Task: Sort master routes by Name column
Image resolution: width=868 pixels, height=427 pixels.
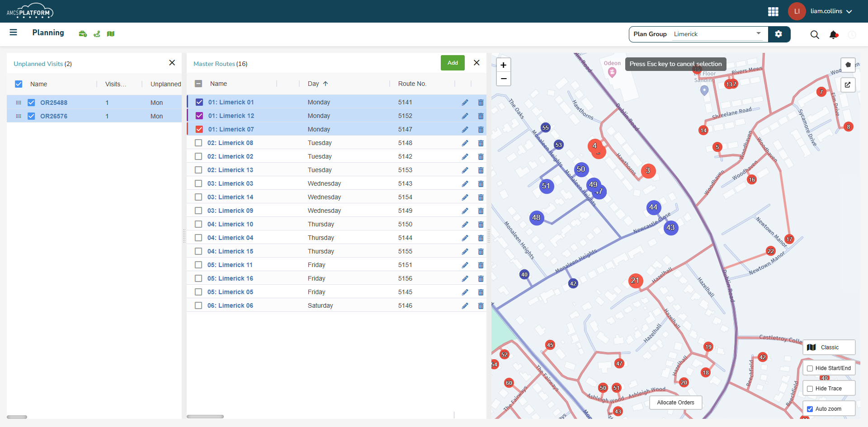Action: pyautogui.click(x=219, y=84)
